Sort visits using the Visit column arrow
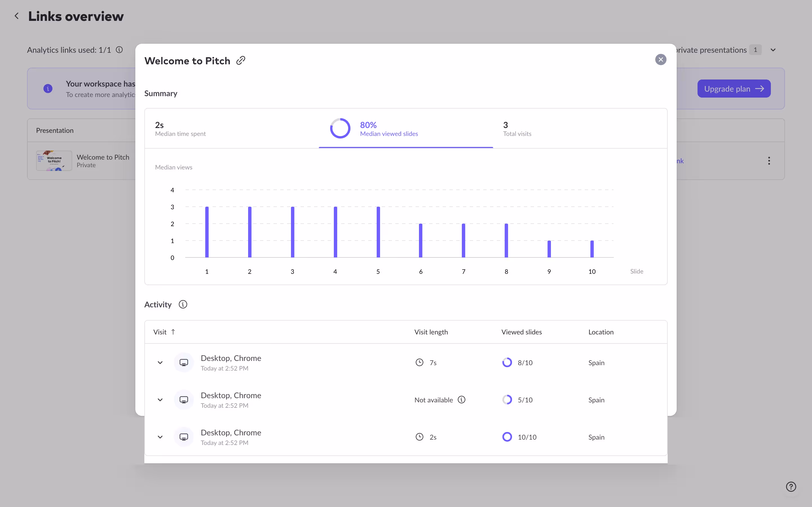This screenshot has width=812, height=507. pos(173,332)
